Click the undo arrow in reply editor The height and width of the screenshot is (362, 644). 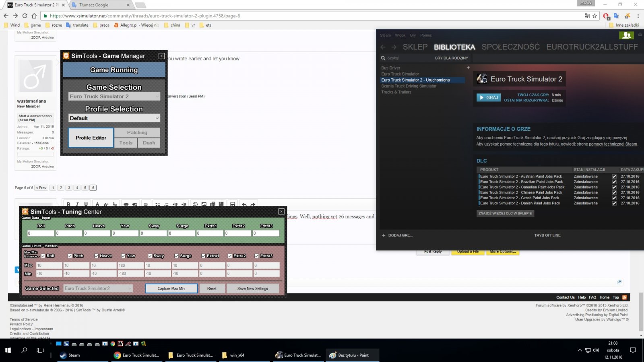coord(244,204)
